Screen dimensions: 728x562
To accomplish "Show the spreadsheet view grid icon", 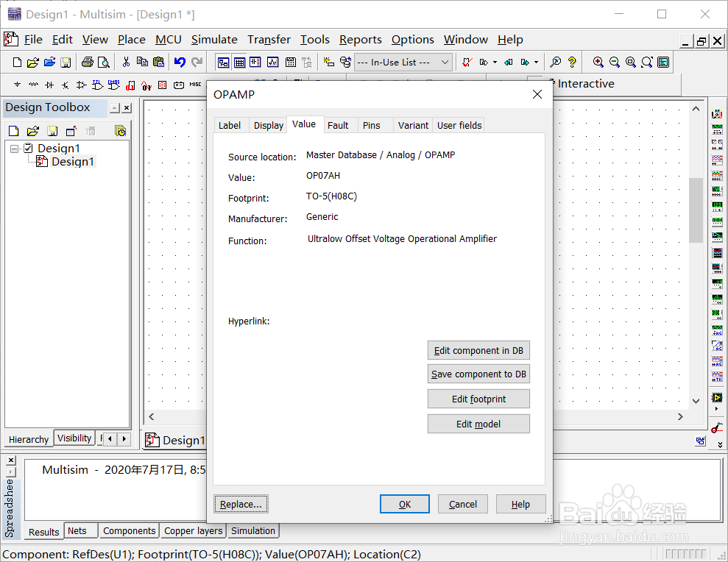I will (239, 63).
